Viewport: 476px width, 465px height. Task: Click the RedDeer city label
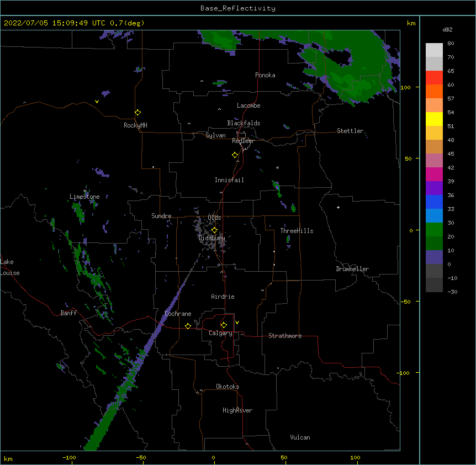click(x=243, y=141)
